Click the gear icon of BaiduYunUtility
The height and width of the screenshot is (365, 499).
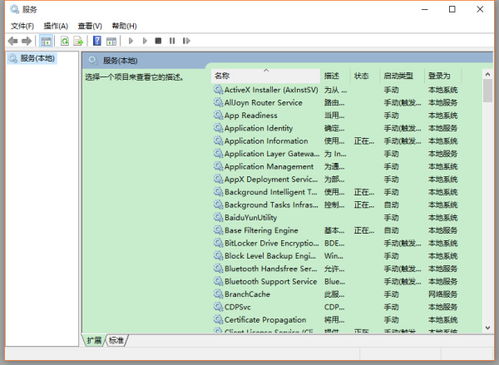(218, 217)
